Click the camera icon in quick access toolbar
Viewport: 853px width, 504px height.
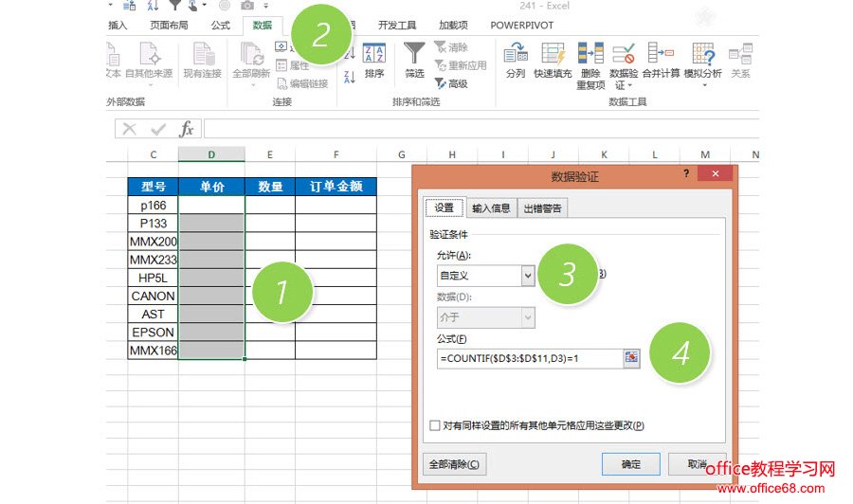point(247,6)
